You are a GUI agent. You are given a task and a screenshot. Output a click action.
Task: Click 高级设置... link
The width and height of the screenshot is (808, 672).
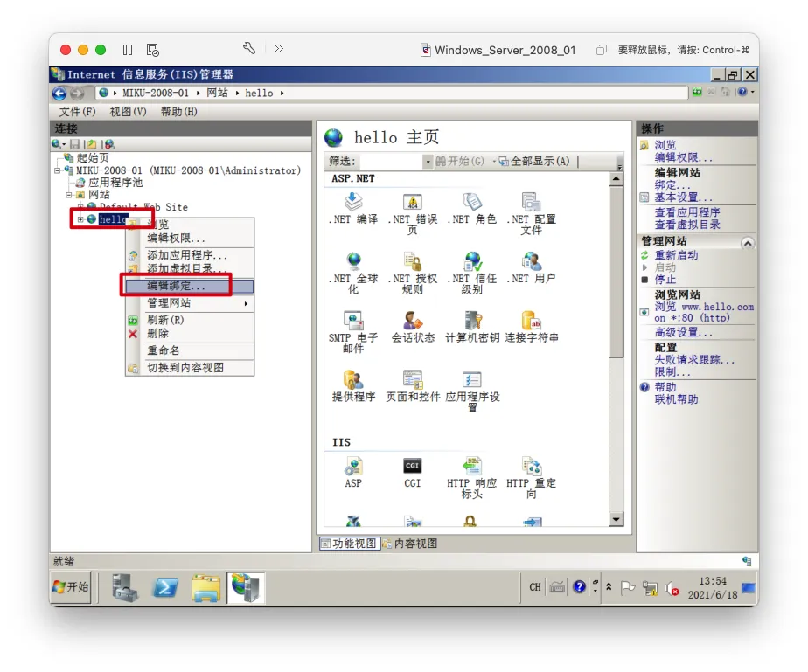coord(683,333)
